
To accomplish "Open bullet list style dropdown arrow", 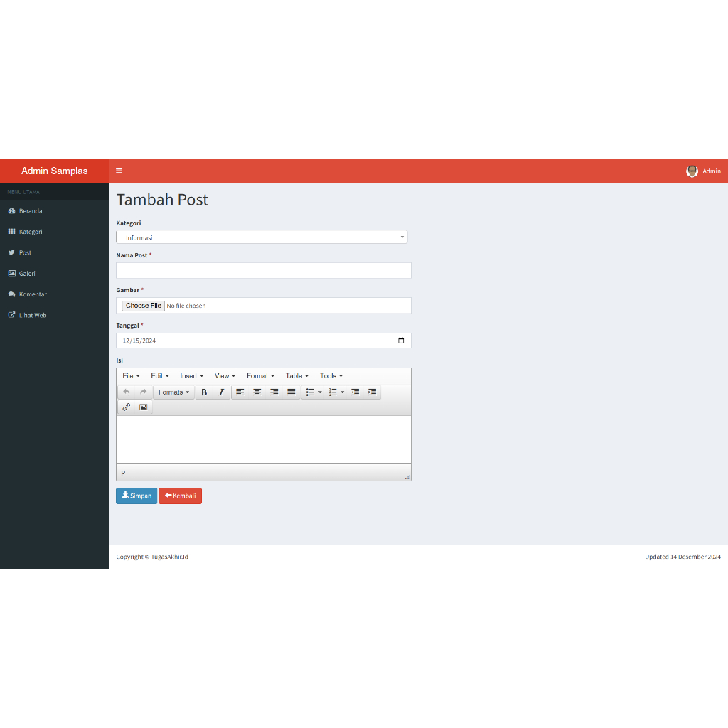I will tap(320, 392).
